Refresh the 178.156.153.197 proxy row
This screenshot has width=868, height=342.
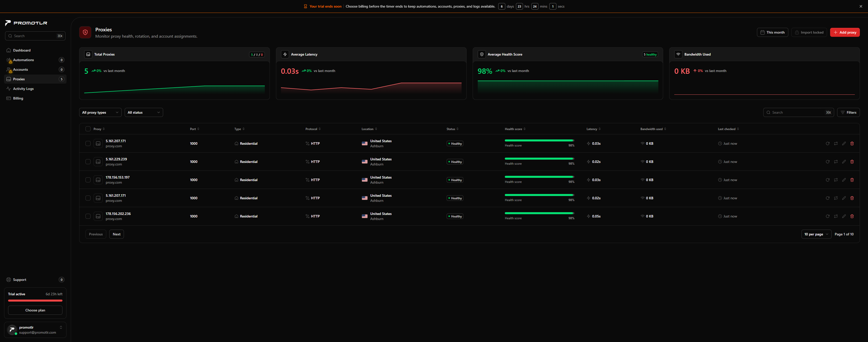point(827,180)
